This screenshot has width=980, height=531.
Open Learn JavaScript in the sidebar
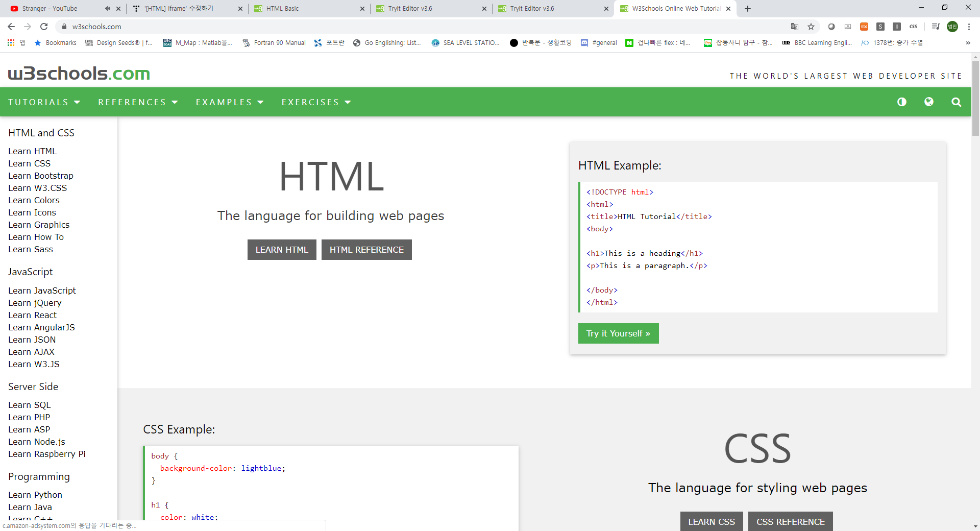pyautogui.click(x=42, y=291)
